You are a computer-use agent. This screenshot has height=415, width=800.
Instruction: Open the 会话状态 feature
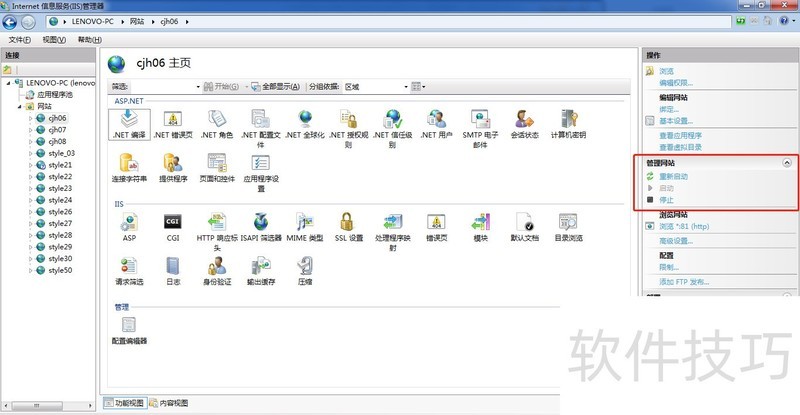(524, 125)
